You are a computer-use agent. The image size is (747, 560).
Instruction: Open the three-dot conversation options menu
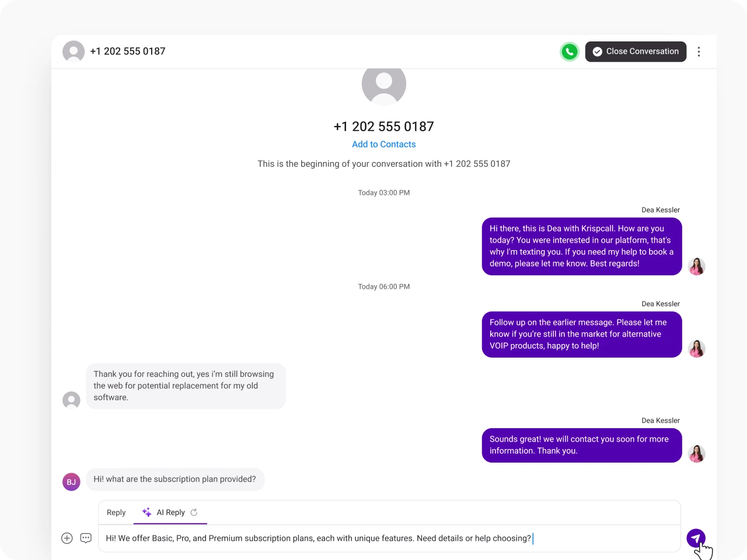[699, 51]
